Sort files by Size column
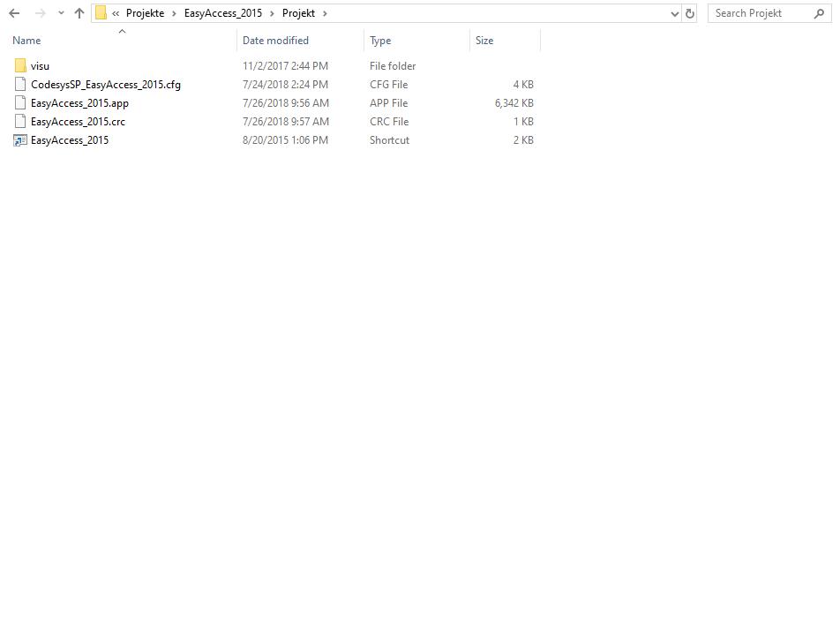 [x=484, y=41]
